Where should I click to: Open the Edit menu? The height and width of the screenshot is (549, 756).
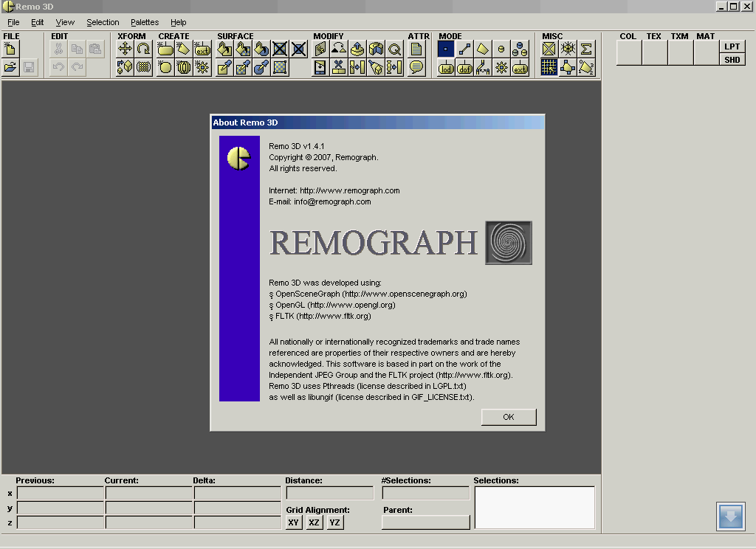pyautogui.click(x=37, y=22)
